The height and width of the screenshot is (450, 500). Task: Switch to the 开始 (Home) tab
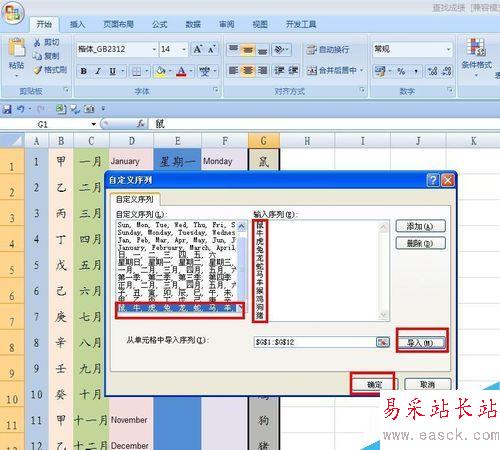click(x=44, y=24)
